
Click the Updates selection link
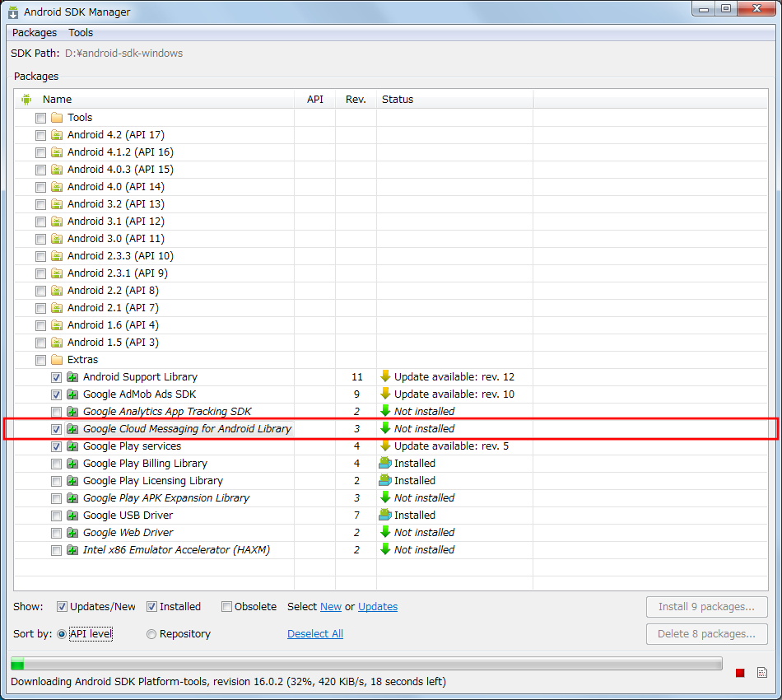[x=378, y=607]
